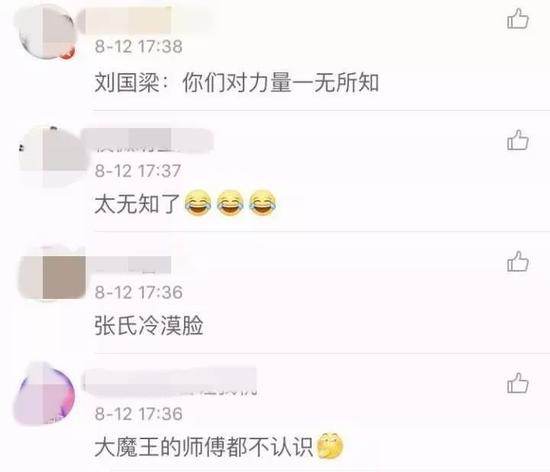View profile picture beside 张氏冷漠脸 comment
The width and height of the screenshot is (550, 472).
coord(52,274)
